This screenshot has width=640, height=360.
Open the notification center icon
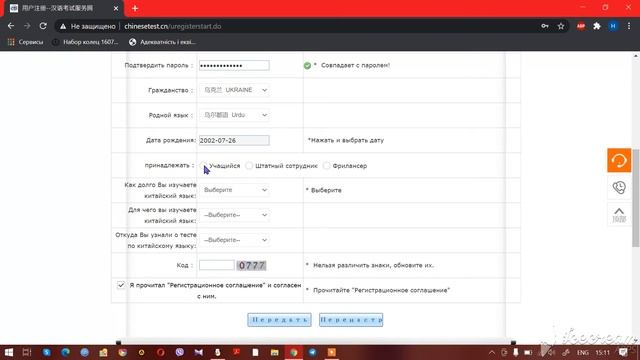[623, 352]
